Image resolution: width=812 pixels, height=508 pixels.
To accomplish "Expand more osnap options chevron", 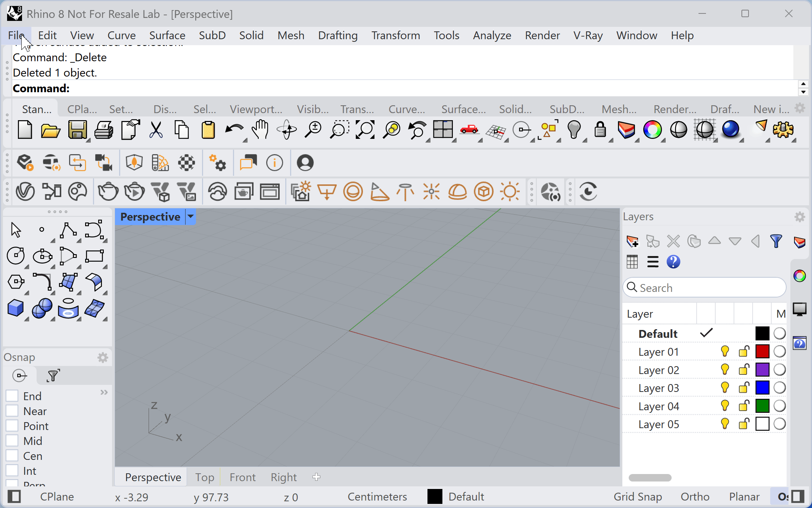I will click(104, 392).
